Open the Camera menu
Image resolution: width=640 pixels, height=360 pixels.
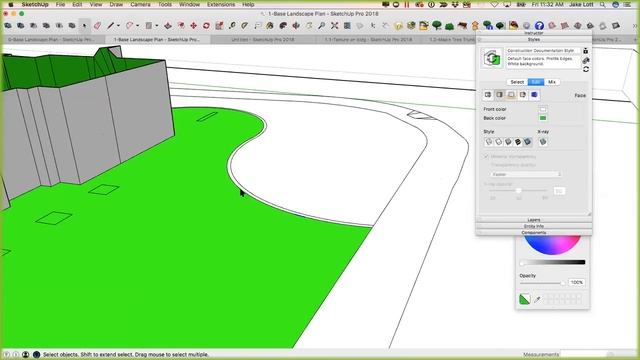[x=140, y=4]
